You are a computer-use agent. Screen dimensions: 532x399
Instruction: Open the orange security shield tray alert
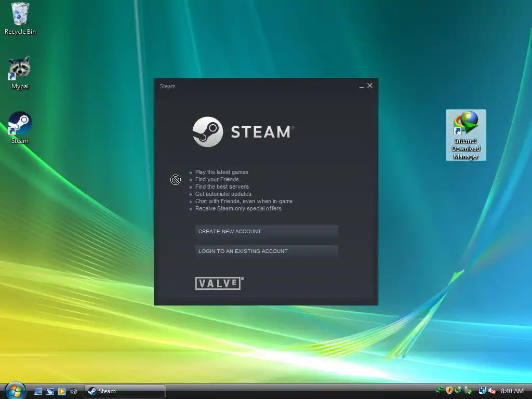449,391
